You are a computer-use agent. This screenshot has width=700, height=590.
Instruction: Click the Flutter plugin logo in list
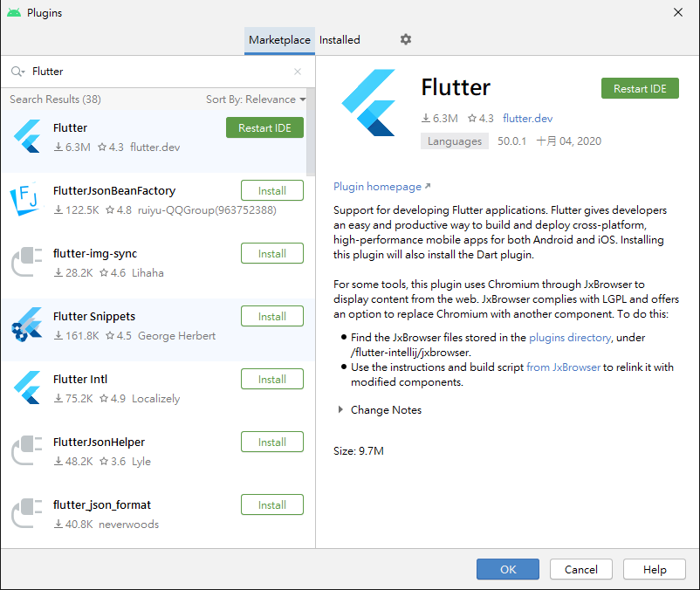point(27,136)
